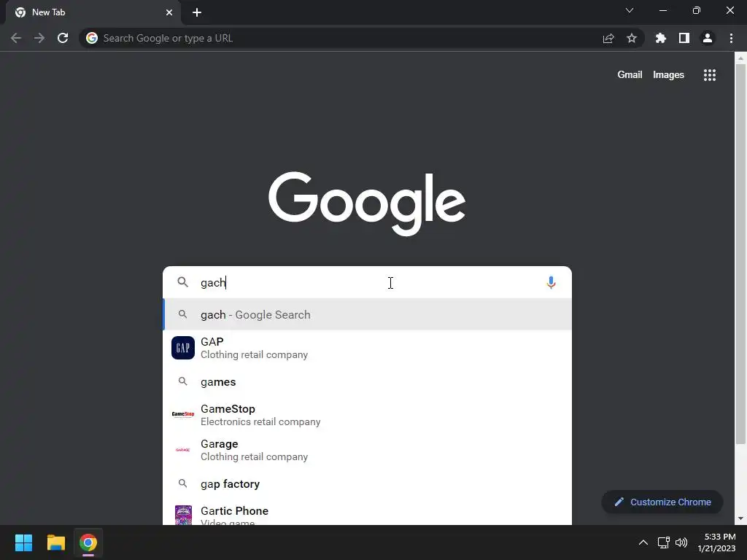Open the Google apps grid

point(710,75)
